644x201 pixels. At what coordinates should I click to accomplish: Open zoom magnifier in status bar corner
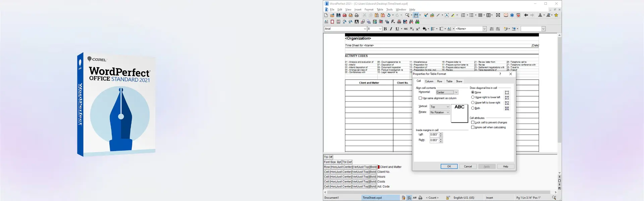(x=554, y=198)
